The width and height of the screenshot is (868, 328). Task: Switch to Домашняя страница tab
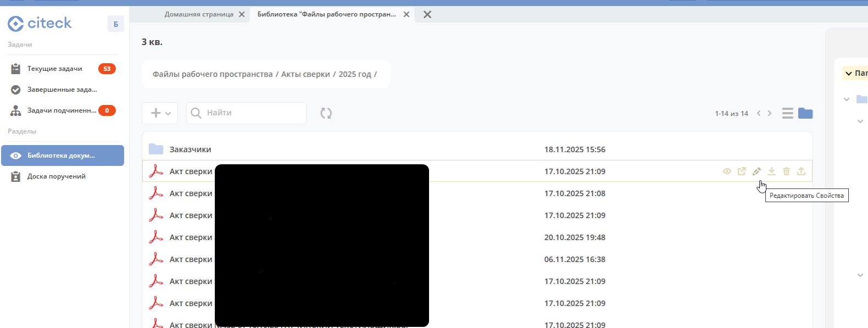point(199,14)
